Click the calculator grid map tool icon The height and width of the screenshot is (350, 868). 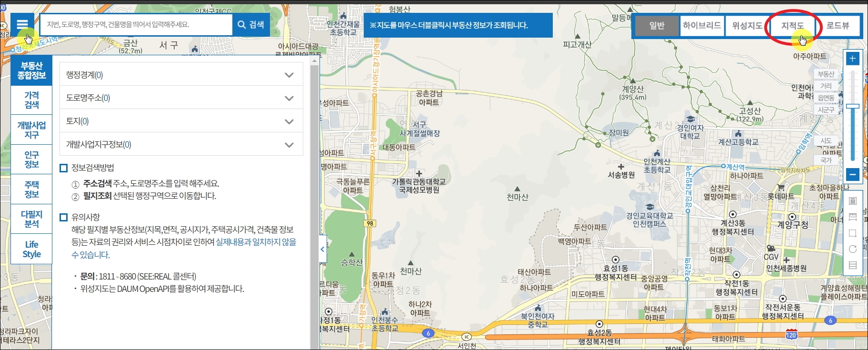coord(853,201)
